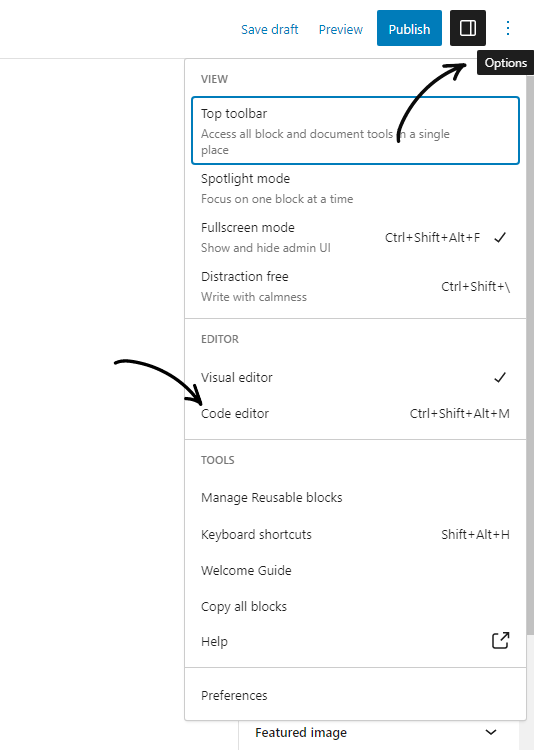Enable Top toolbar view option

355,131
